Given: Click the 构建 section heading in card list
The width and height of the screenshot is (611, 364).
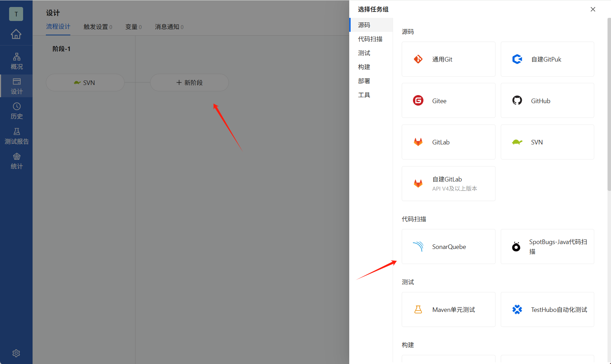Looking at the screenshot, I should pos(408,345).
